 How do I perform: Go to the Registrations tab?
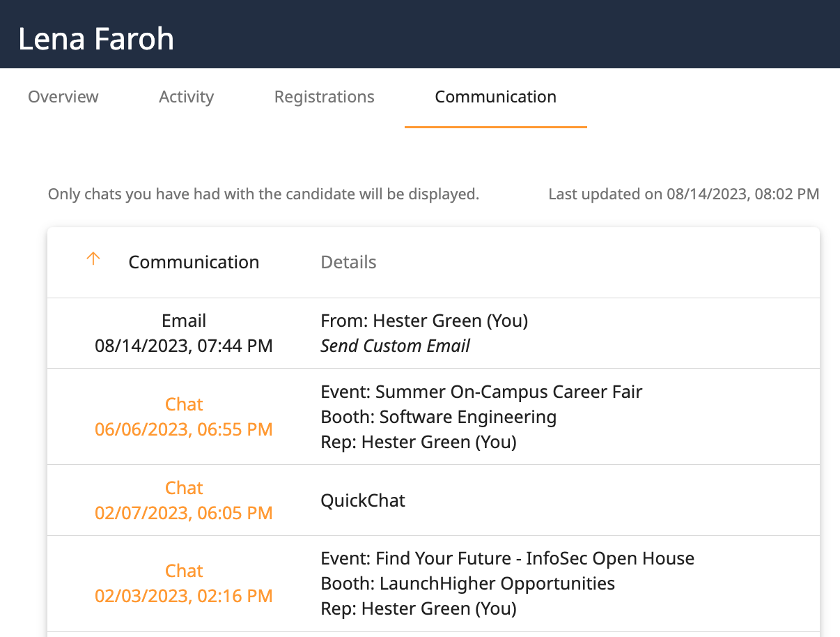[325, 97]
